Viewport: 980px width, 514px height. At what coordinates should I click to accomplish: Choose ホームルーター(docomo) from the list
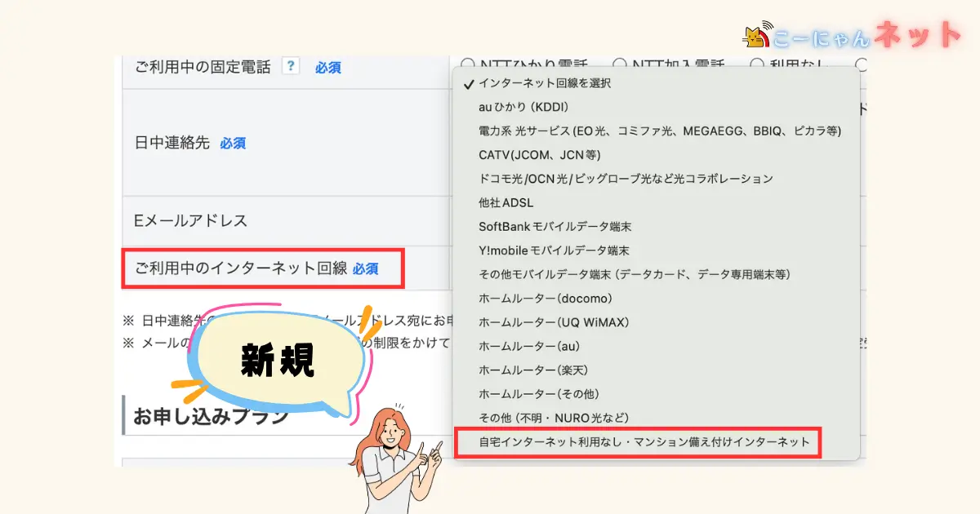coord(656,299)
